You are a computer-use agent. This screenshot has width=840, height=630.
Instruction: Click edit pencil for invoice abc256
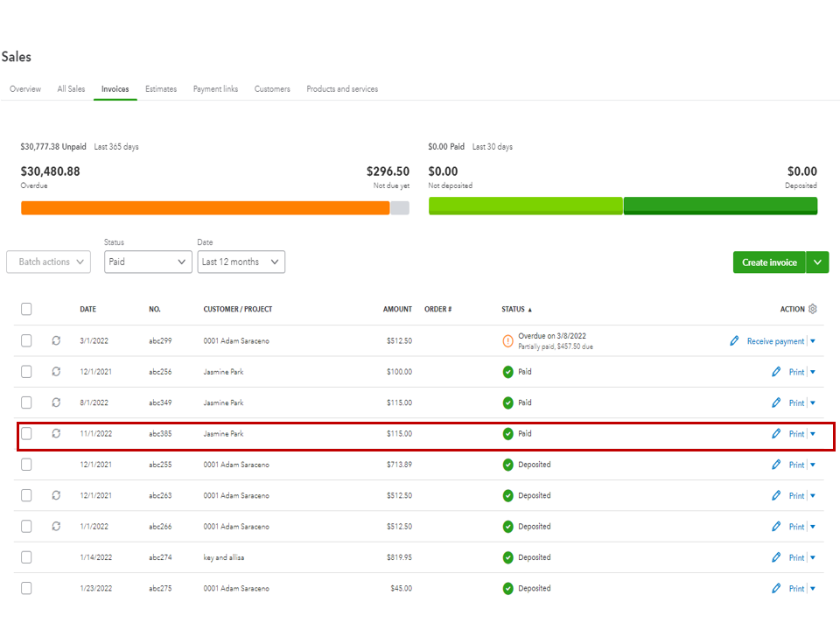point(776,372)
